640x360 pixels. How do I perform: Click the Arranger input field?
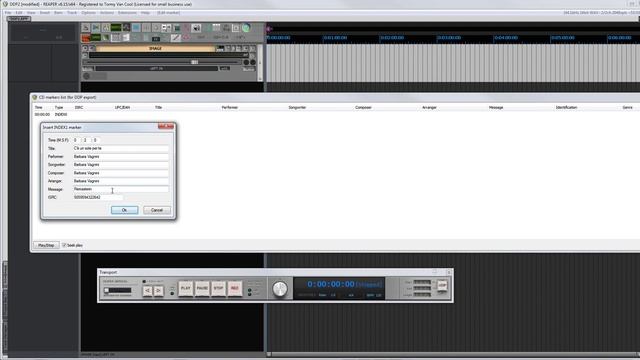120,181
